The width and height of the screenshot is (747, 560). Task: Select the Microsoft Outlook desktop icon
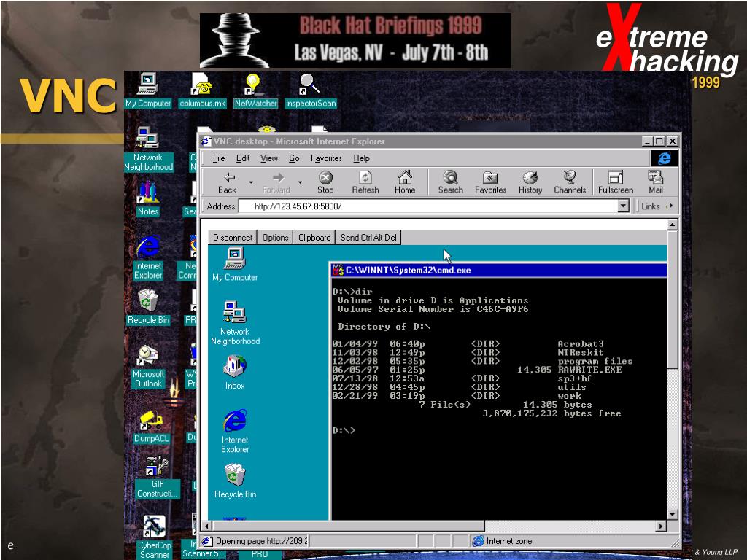[148, 366]
